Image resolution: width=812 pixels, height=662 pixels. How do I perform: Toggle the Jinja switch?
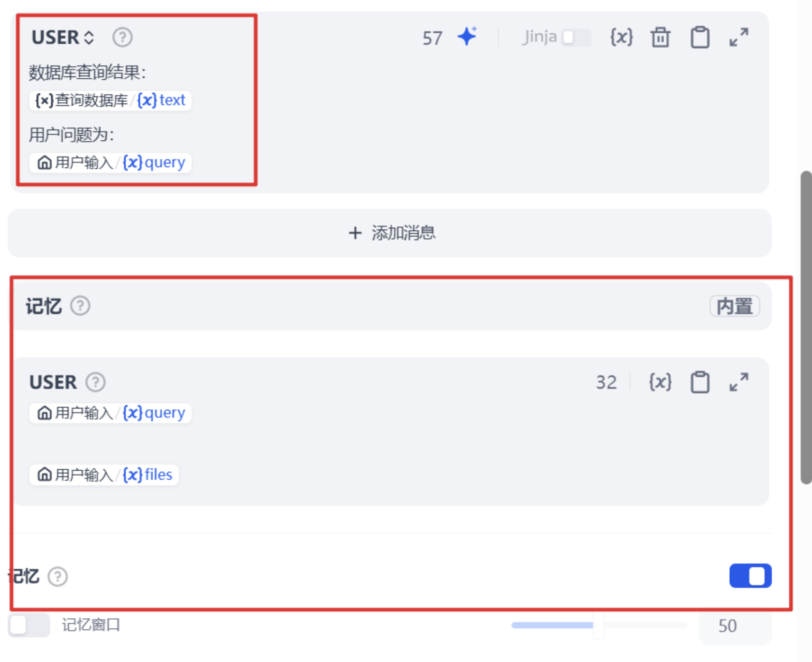pos(576,38)
